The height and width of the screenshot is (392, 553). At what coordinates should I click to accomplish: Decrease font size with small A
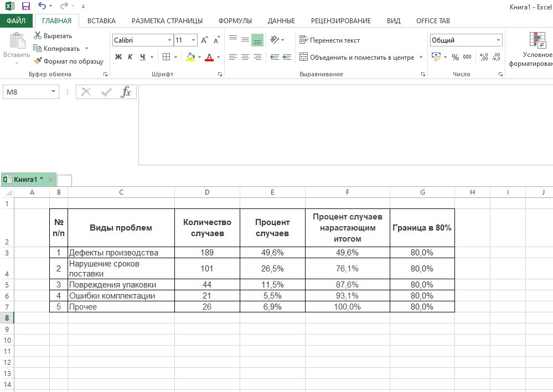(x=216, y=40)
